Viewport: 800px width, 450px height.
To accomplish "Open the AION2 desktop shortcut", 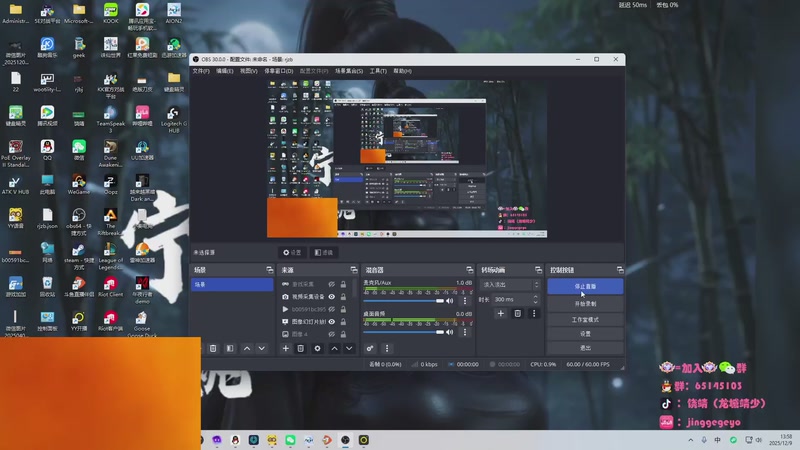I will (173, 13).
